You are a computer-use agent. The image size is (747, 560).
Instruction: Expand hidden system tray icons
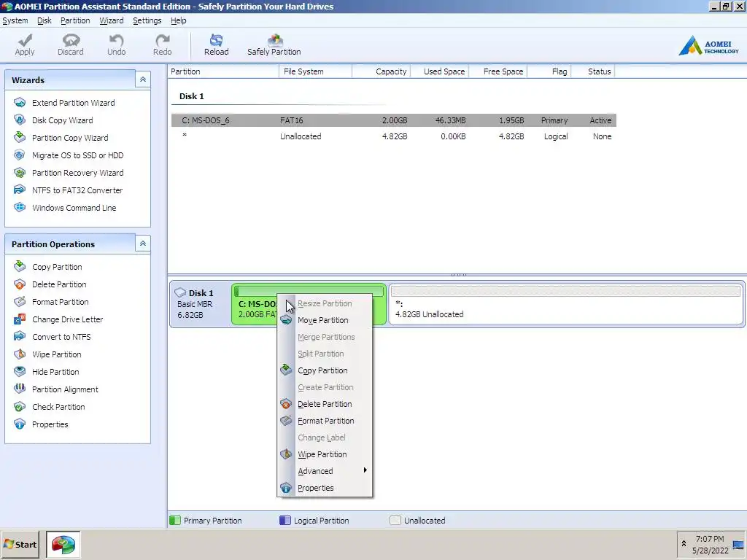(684, 544)
